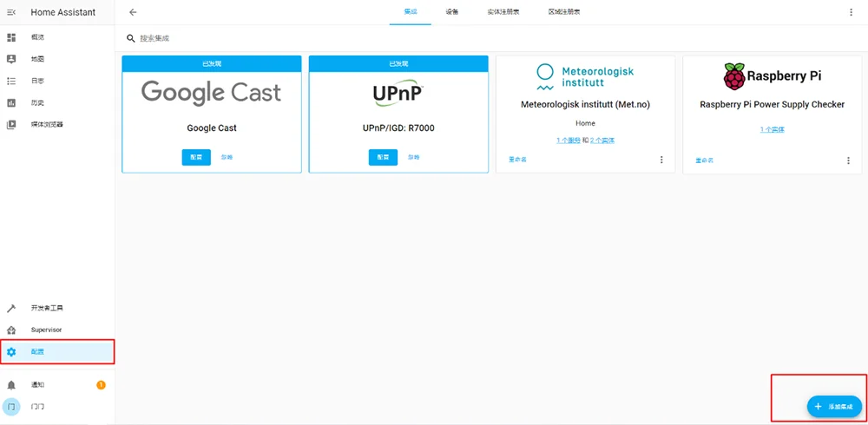Click the 'Google Cast' card title

(x=212, y=127)
